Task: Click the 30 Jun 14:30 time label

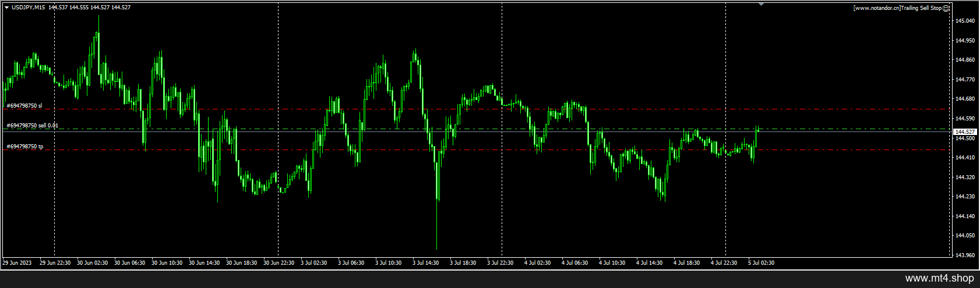Action: point(205,263)
